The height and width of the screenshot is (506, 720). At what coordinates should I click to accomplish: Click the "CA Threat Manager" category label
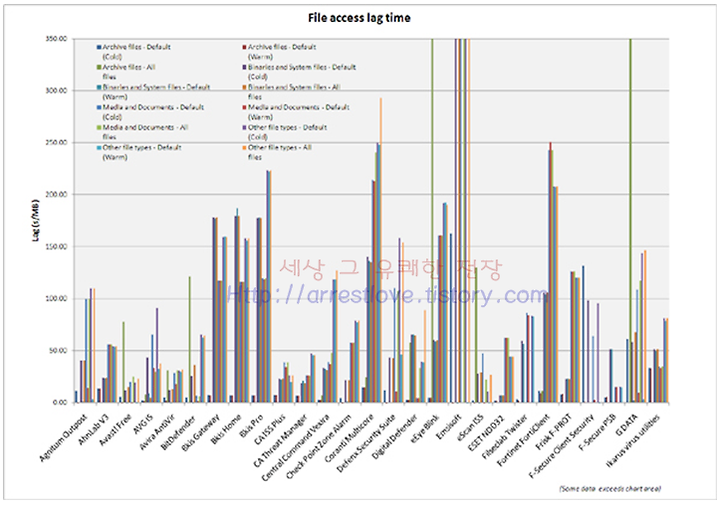pyautogui.click(x=281, y=440)
